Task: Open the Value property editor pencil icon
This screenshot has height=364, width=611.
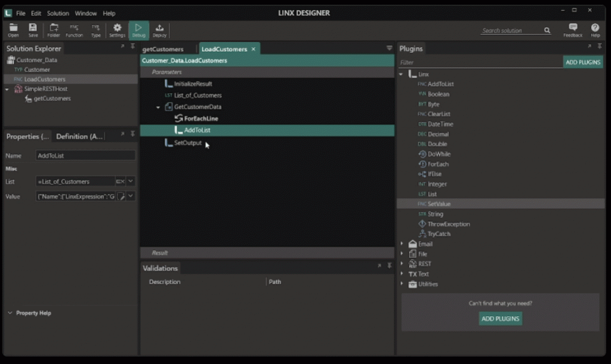Action: point(121,196)
